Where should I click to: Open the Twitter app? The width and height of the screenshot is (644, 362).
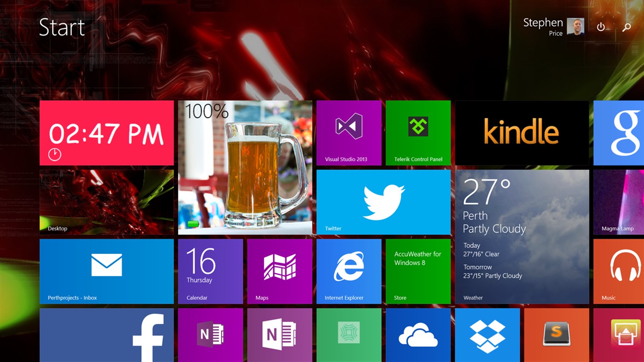pyautogui.click(x=383, y=201)
